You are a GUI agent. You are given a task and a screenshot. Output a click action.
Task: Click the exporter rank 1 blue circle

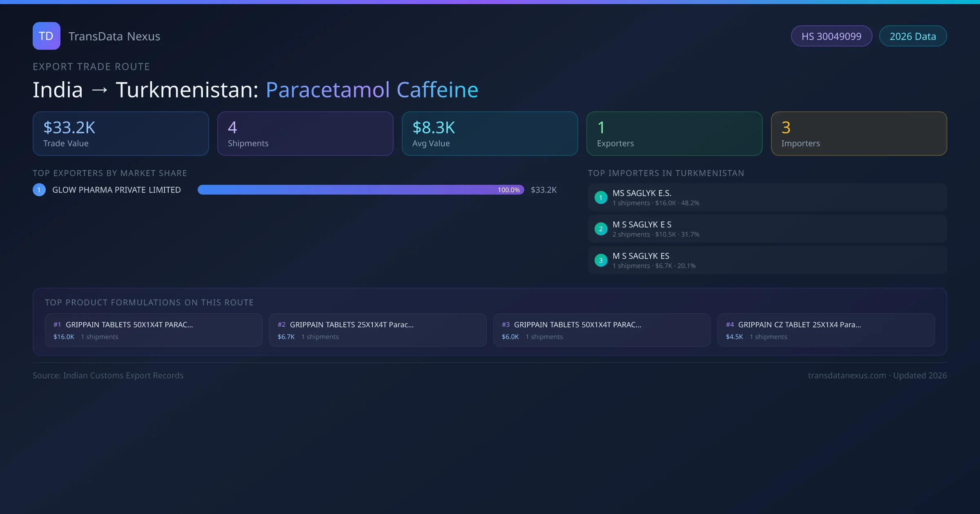tap(39, 190)
